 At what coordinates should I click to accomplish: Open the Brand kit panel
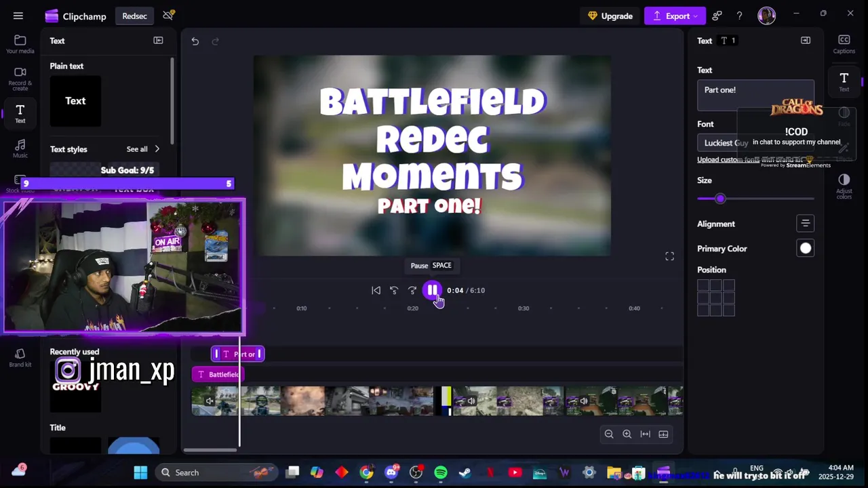(x=20, y=358)
